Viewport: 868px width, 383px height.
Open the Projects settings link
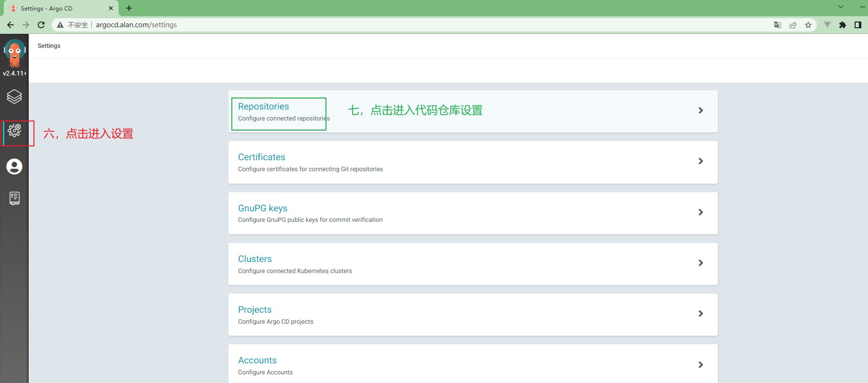tap(255, 309)
